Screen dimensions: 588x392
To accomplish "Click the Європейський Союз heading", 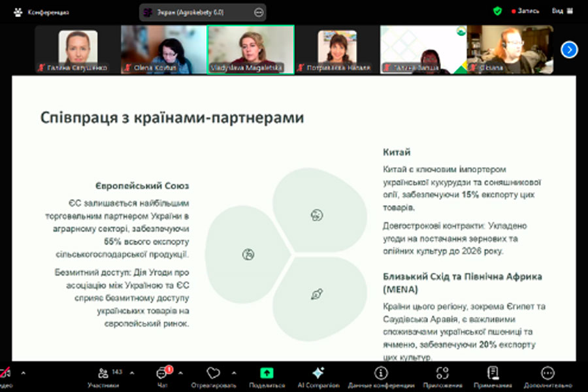I will (142, 186).
